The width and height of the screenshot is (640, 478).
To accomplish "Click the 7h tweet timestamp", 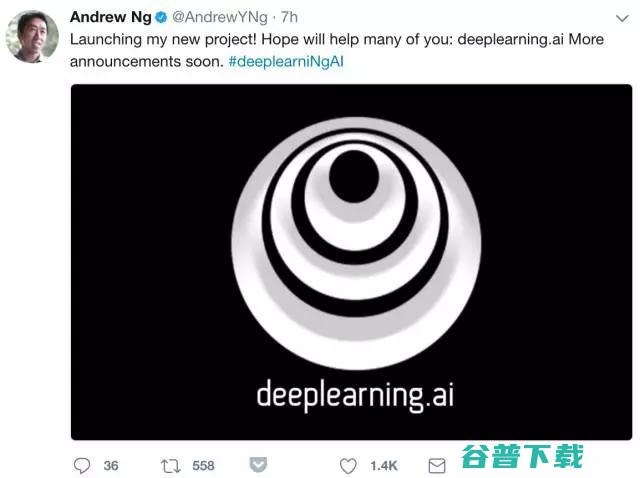I will [x=289, y=17].
